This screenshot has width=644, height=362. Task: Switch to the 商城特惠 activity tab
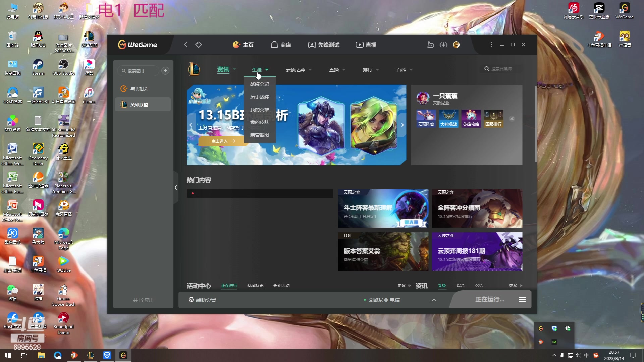255,286
